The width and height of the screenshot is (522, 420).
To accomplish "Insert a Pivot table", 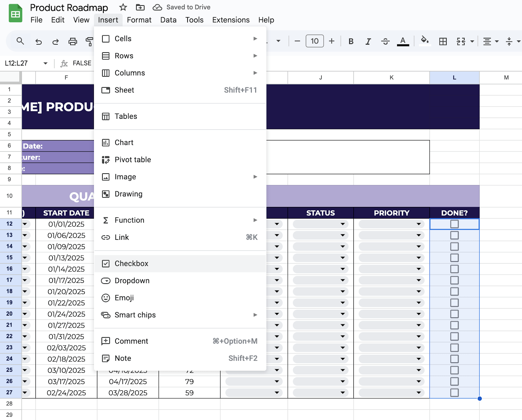I will (132, 160).
